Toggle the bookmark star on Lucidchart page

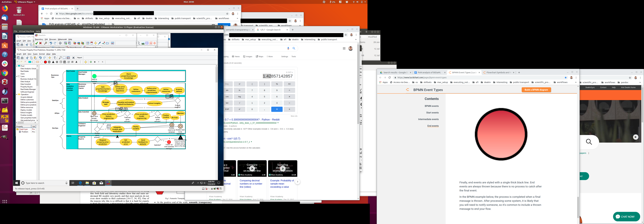566,78
